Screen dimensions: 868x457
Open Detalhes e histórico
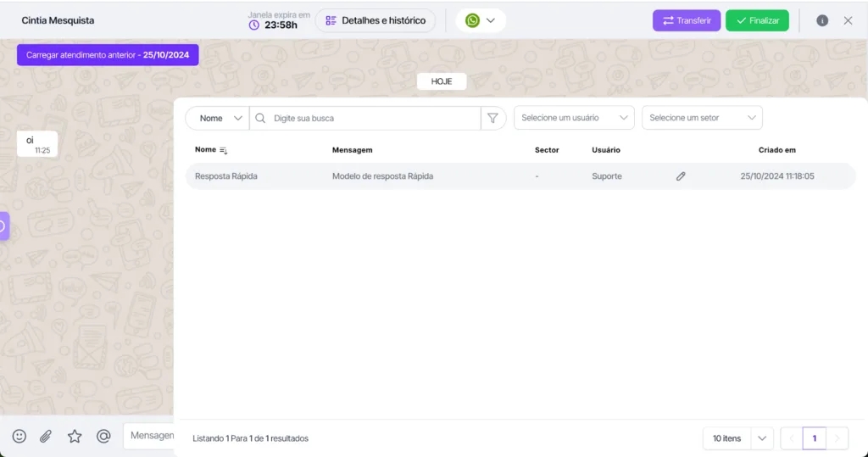tap(376, 20)
